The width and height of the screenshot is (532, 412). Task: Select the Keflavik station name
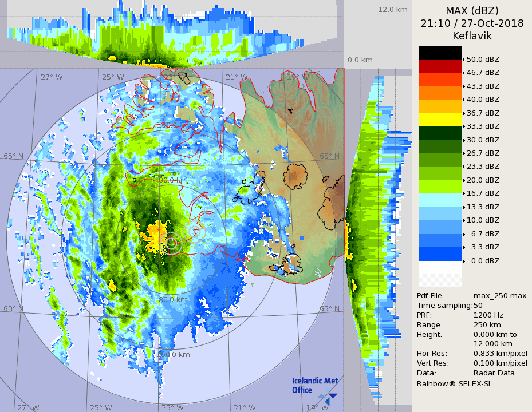472,36
